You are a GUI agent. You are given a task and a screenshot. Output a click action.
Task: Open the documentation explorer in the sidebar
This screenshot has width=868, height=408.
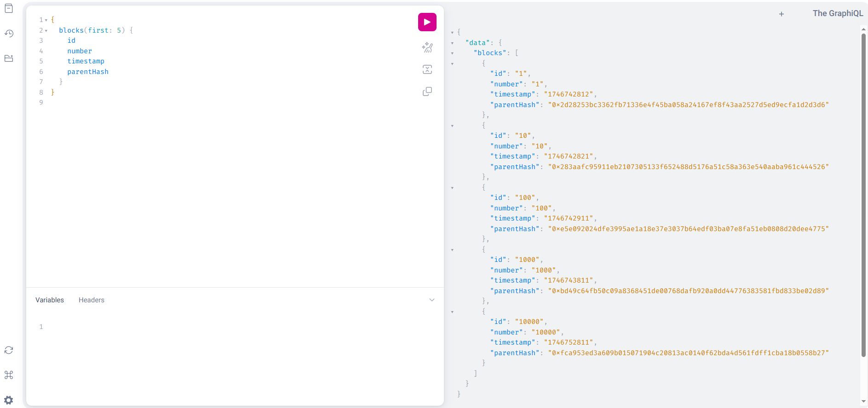[x=9, y=9]
